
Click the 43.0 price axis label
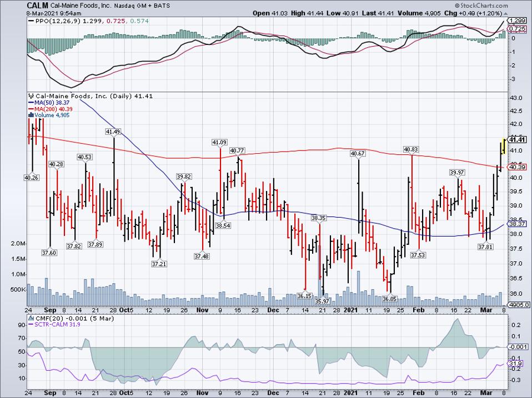(x=516, y=98)
